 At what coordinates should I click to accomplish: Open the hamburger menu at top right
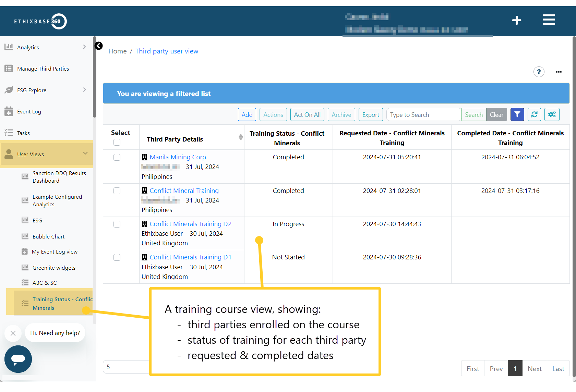549,20
